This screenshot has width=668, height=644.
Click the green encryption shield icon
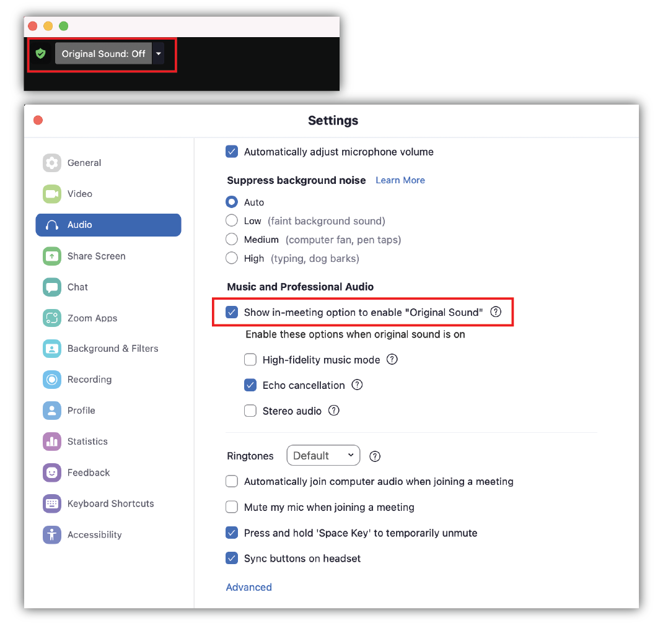pyautogui.click(x=40, y=54)
